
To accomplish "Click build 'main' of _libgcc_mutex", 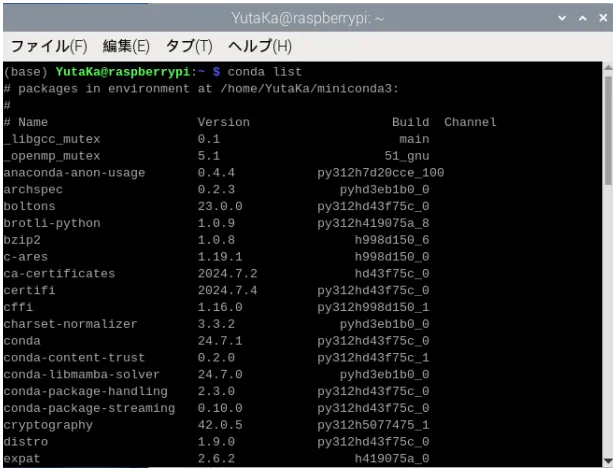I will pos(414,139).
